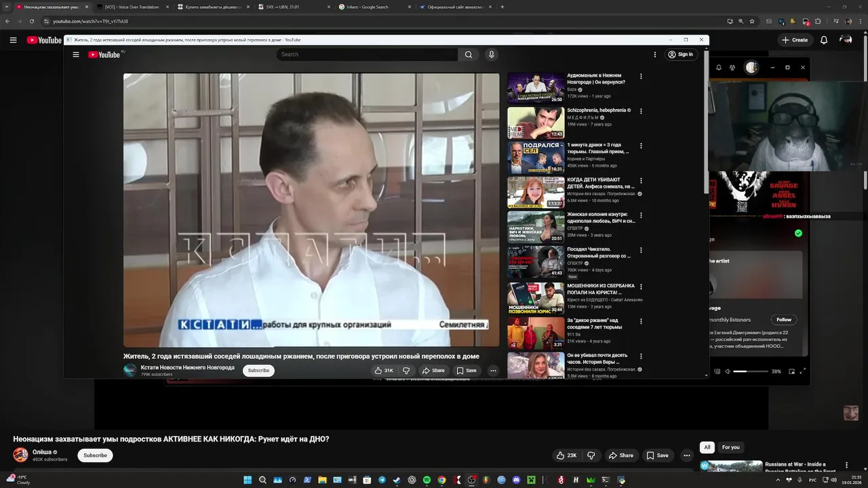868x488 pixels.
Task: Dislike the Олёша video
Action: 591,455
